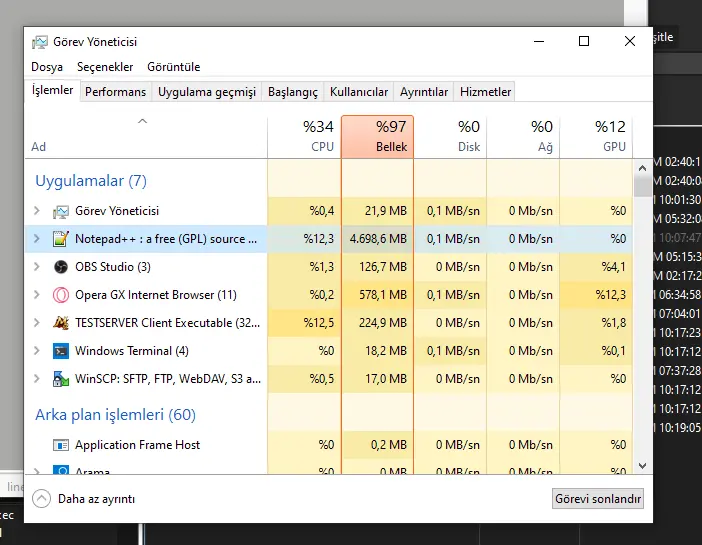Click Arka plan işlemleri (60) heading
Viewport: 702px width, 545px height.
click(x=116, y=415)
